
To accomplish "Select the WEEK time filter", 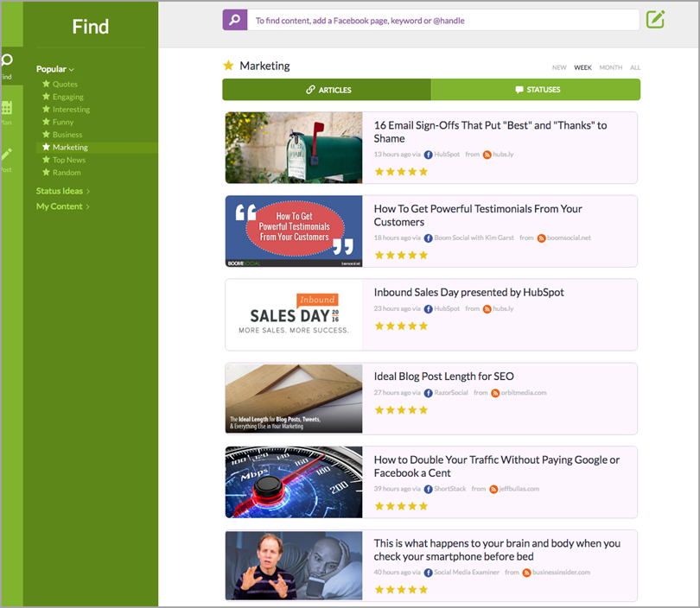I will click(582, 67).
